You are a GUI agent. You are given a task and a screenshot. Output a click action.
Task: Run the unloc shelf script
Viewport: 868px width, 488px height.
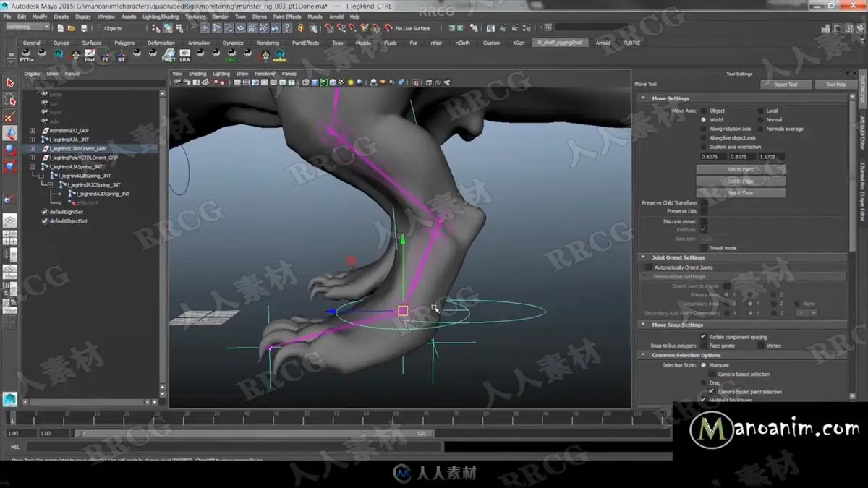tap(280, 56)
